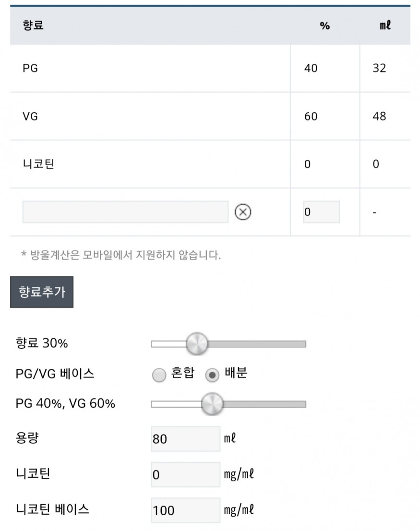Focus the flavor percent input showing 0
420x531 pixels.
click(321, 212)
